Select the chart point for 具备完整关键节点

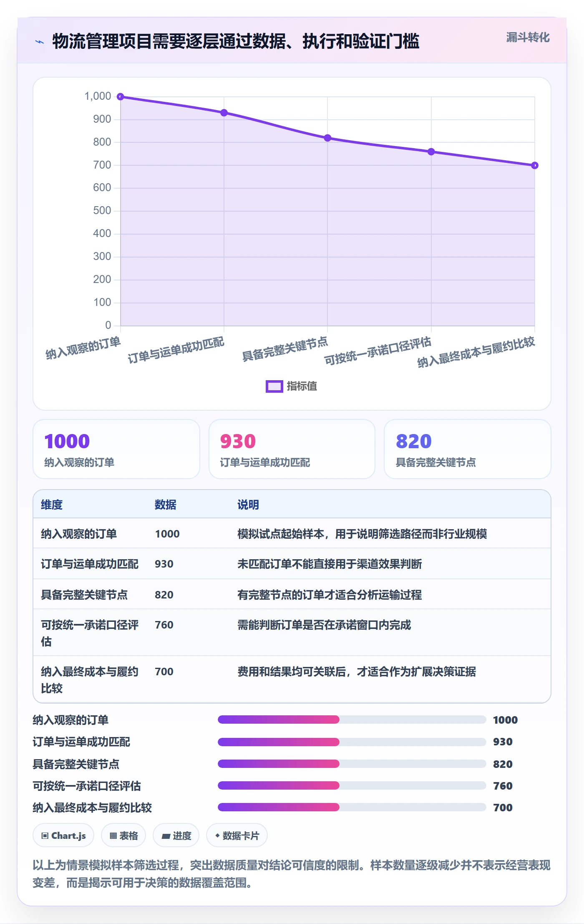pyautogui.click(x=327, y=138)
